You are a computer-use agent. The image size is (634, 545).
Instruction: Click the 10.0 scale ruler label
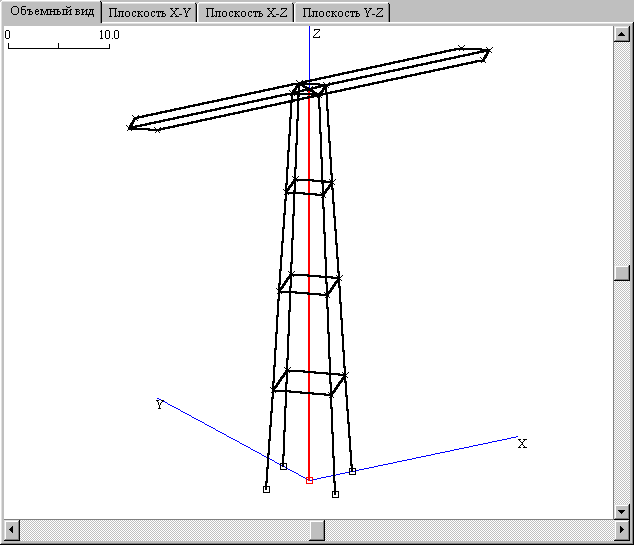[109, 35]
